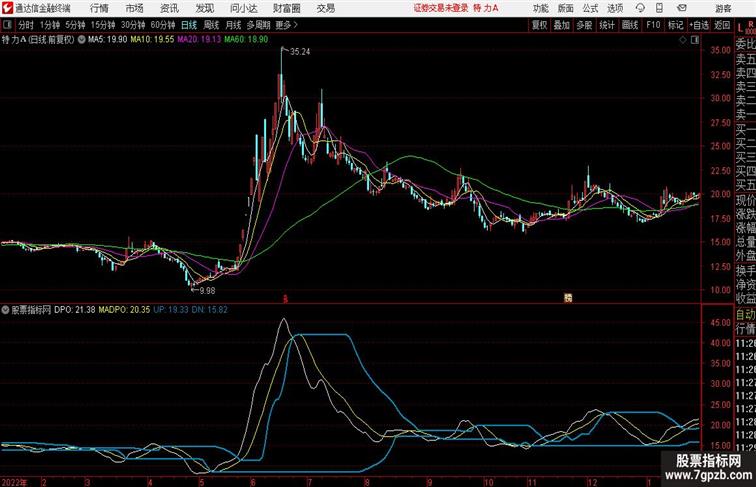Click the 返回 back button
Screen dimensions: 756x487
tap(722, 25)
